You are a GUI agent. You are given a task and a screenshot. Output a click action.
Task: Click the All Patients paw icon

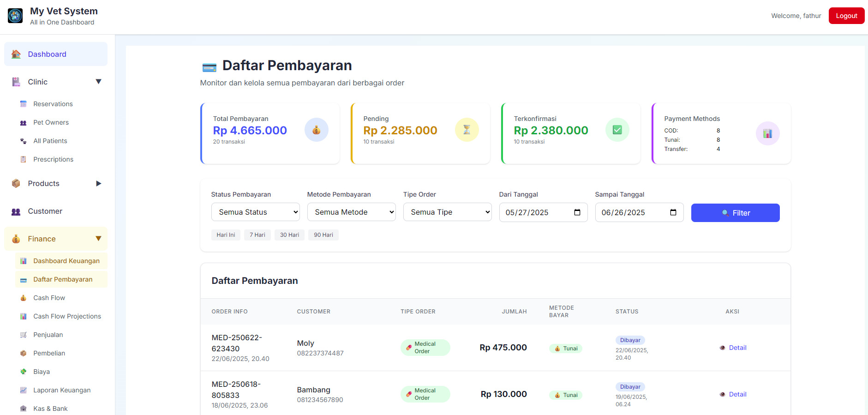(x=24, y=141)
